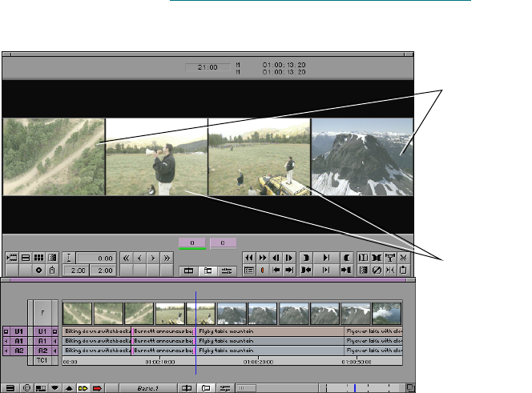
Task: Click first biking thumbnail in timeline filmstrip
Action: [78, 314]
